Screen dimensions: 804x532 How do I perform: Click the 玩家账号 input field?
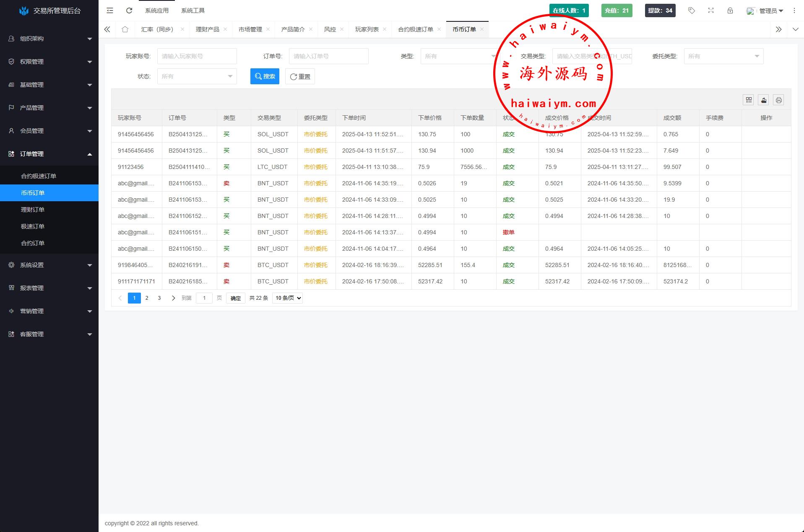pos(197,56)
